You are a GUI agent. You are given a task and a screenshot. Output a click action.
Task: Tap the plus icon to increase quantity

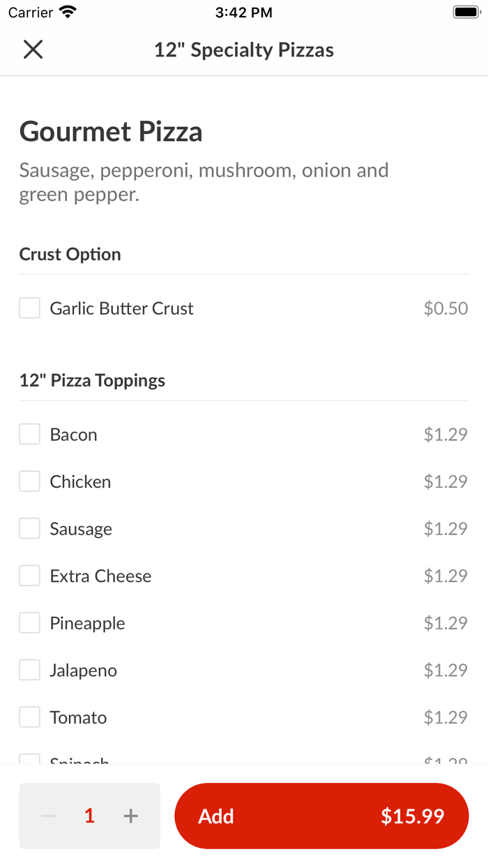point(130,815)
